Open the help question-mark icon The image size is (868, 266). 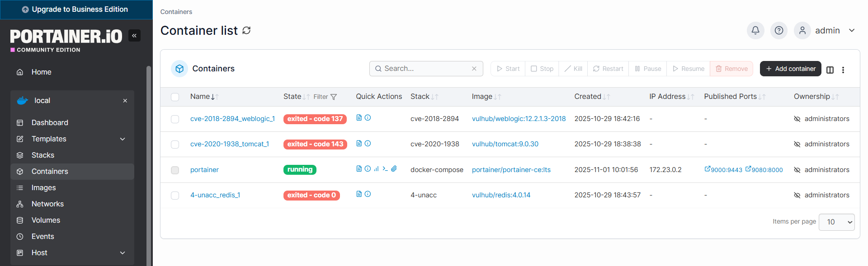779,30
